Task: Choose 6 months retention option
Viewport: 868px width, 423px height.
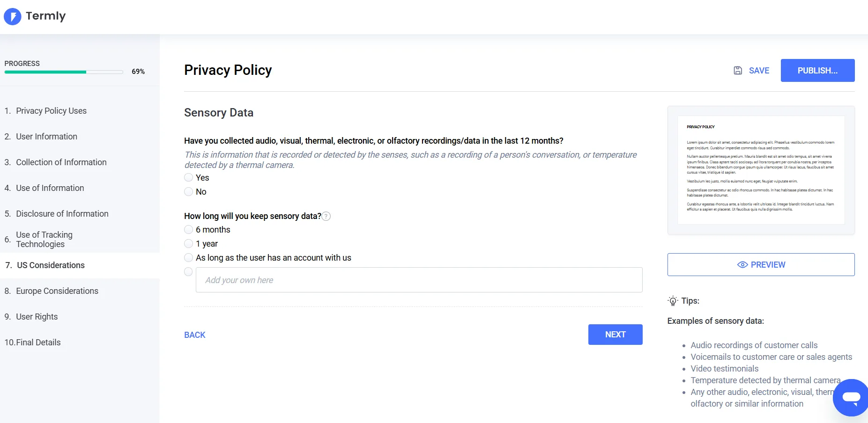Action: [189, 230]
